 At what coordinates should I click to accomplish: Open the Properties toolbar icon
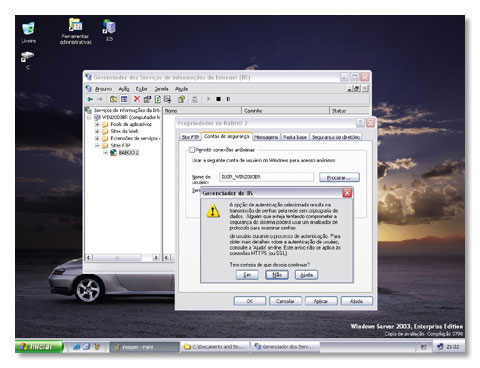(147, 99)
